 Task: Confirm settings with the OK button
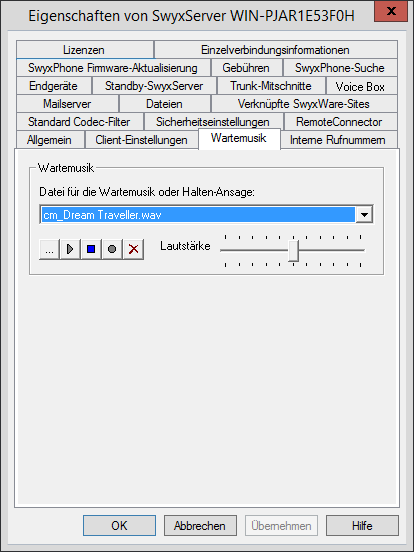119,526
